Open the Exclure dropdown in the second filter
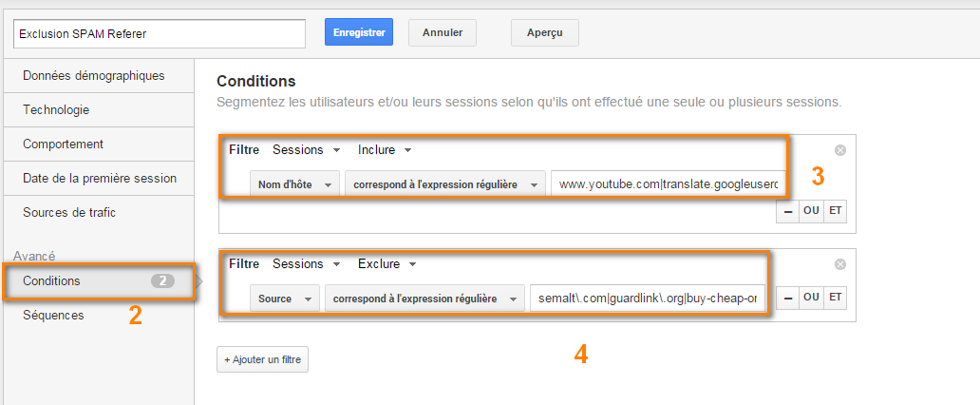 click(386, 264)
